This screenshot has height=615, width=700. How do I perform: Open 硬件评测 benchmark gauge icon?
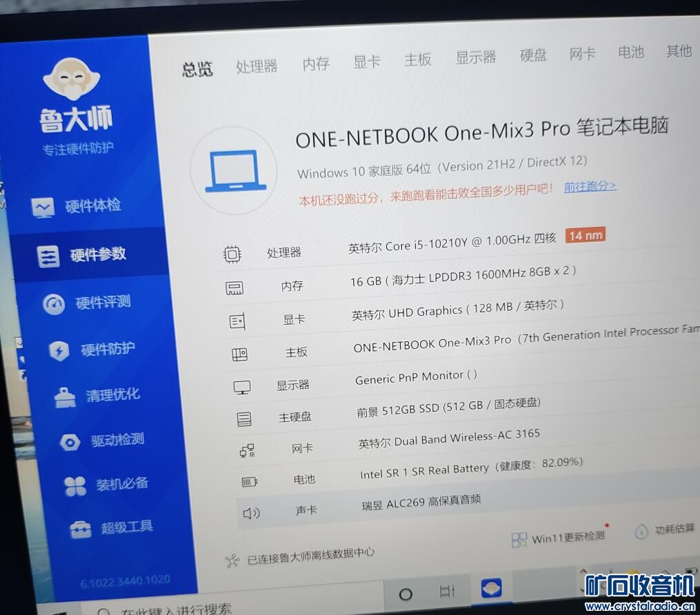(x=54, y=304)
